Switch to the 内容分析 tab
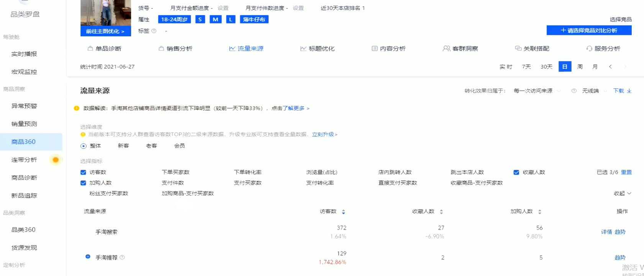 pyautogui.click(x=389, y=49)
